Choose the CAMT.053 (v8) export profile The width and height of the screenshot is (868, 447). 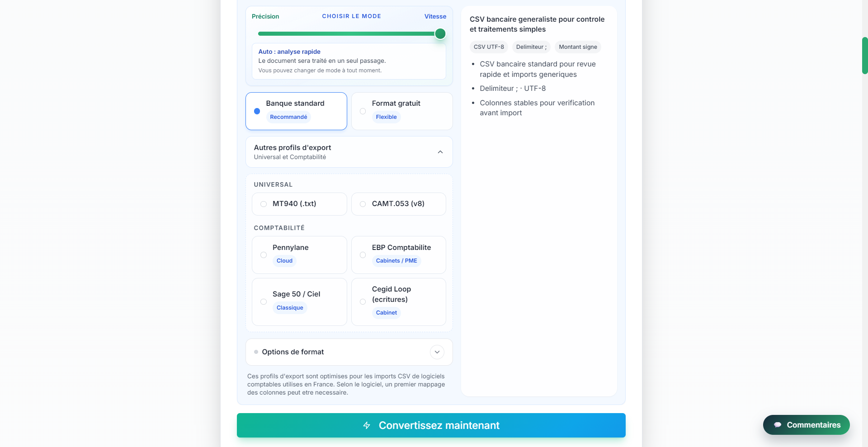[399, 204]
